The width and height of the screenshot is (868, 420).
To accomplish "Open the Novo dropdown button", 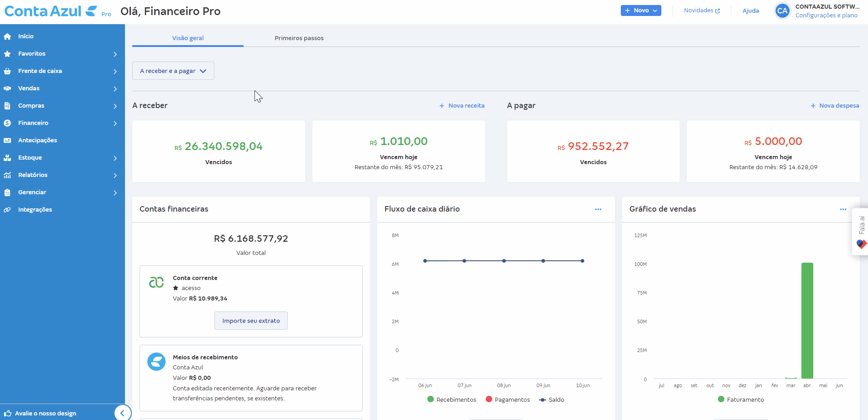I will [641, 10].
